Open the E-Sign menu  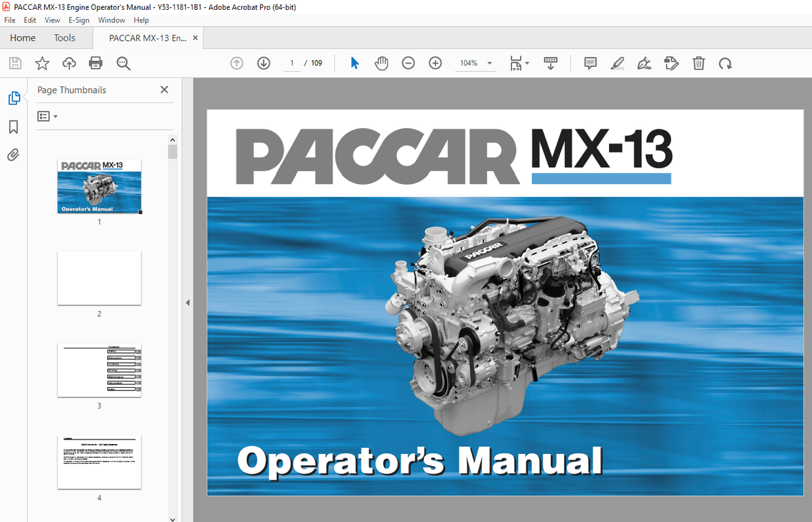[78, 20]
